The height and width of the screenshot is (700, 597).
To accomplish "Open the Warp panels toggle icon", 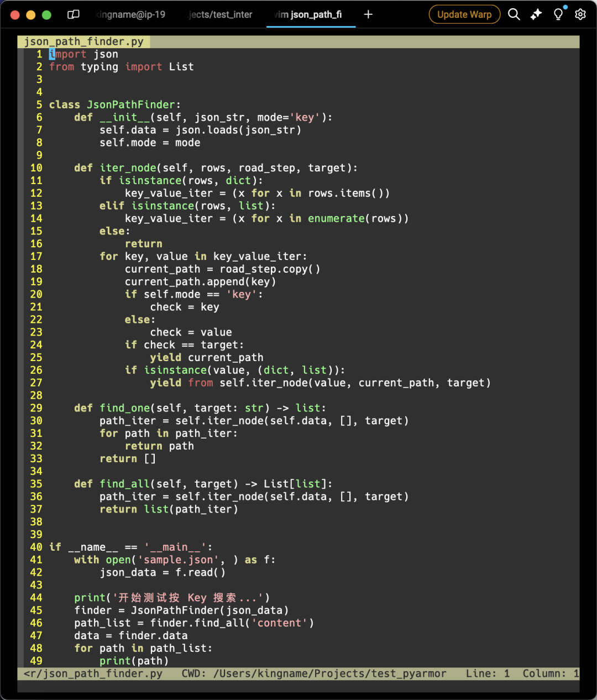I will pos(73,15).
